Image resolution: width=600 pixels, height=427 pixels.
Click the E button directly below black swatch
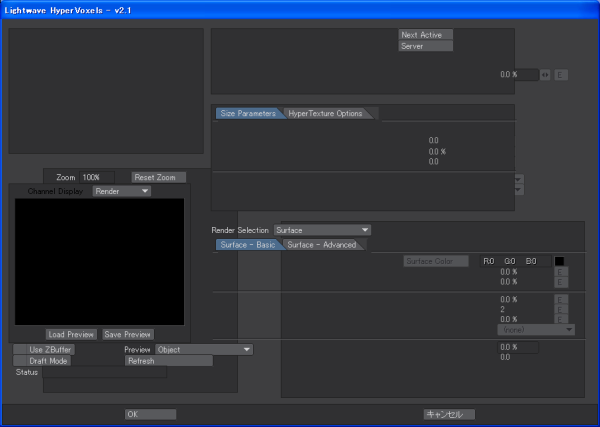pyautogui.click(x=561, y=272)
